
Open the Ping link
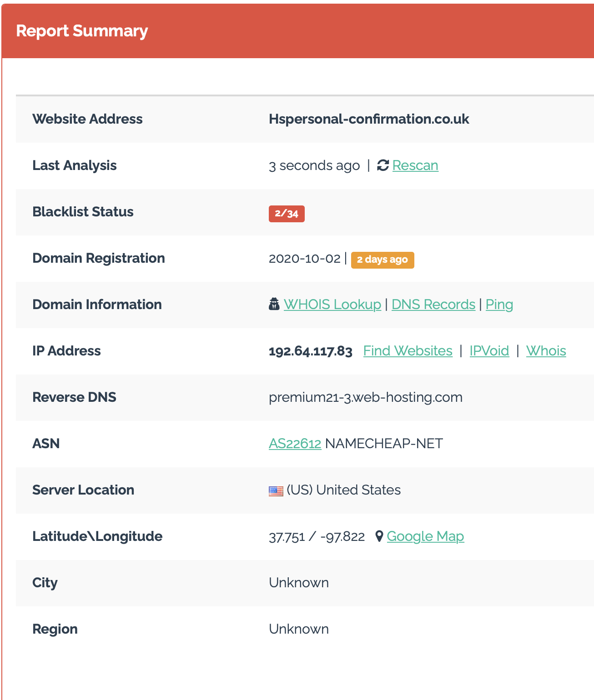pyautogui.click(x=499, y=305)
